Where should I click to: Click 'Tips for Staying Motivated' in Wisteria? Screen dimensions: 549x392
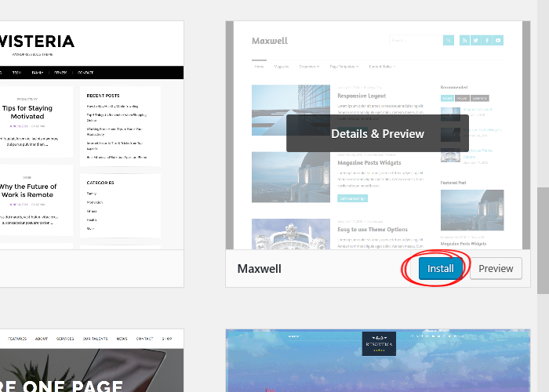click(27, 112)
